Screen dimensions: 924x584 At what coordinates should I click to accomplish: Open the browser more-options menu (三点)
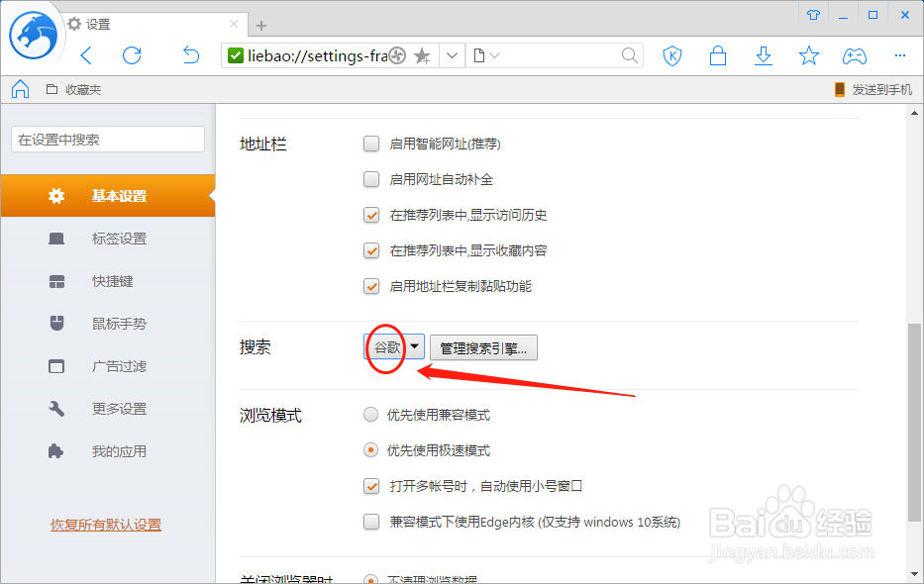coord(899,55)
